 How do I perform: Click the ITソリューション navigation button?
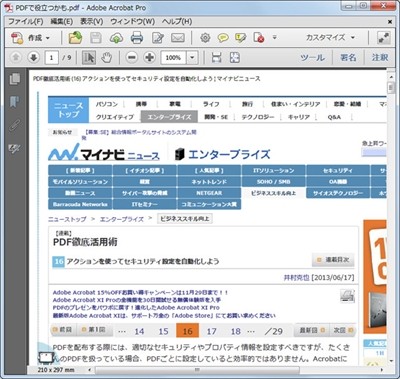[273, 170]
